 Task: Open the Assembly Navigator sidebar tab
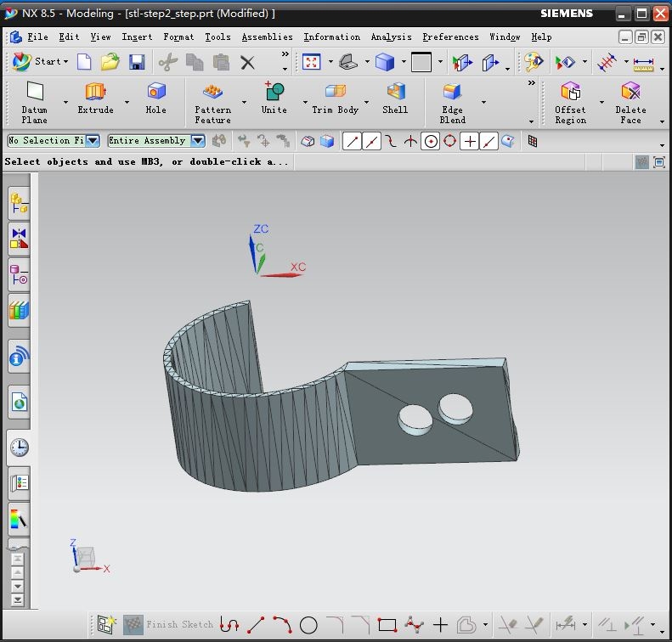(x=19, y=202)
